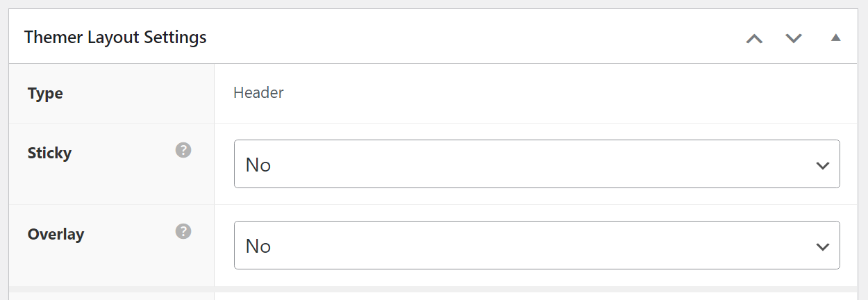This screenshot has height=300, width=868.
Task: Open the Overlay help question mark
Action: point(183,231)
